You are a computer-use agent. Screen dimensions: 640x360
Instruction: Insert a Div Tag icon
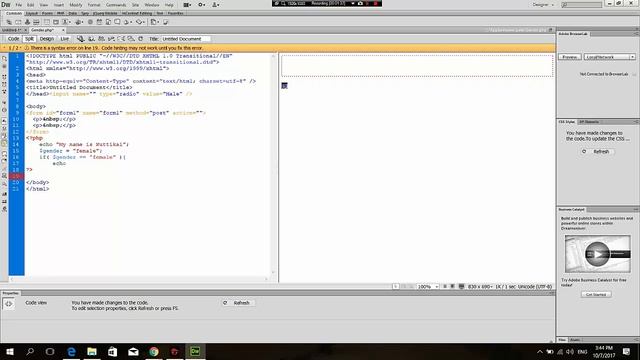[56, 22]
